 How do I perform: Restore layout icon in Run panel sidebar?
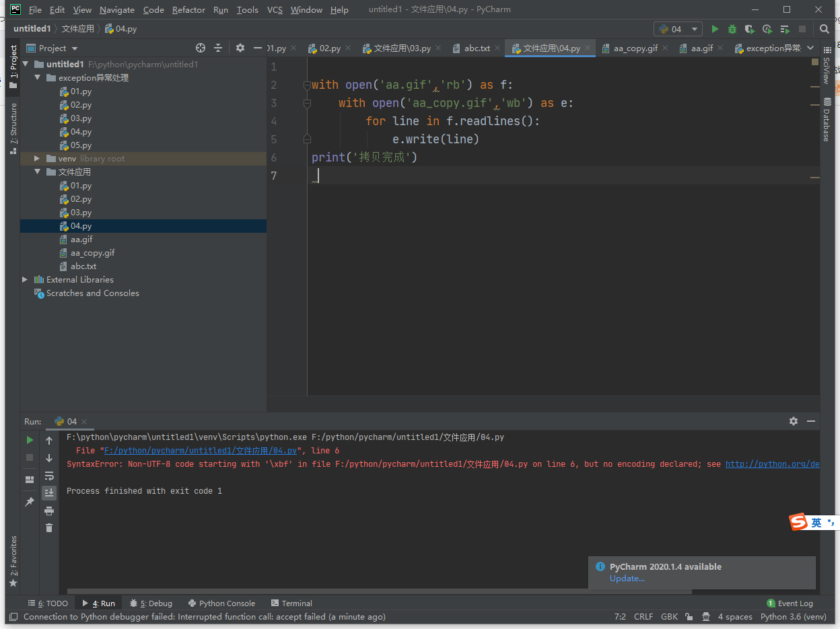pos(30,480)
